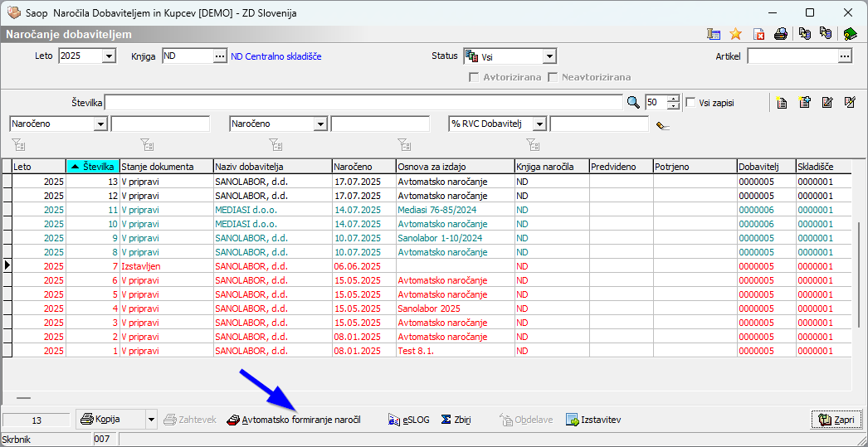Click the Zbiri button
The width and height of the screenshot is (868, 447).
[x=456, y=420]
